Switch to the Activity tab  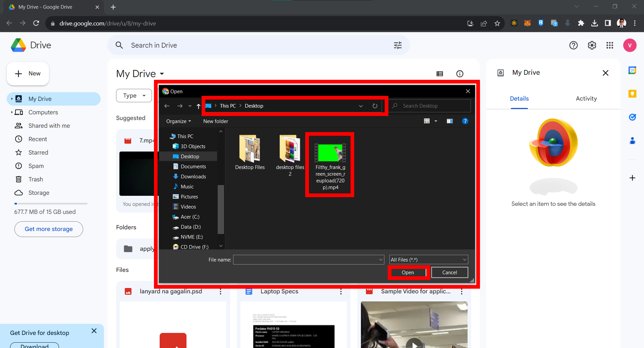[x=586, y=98]
